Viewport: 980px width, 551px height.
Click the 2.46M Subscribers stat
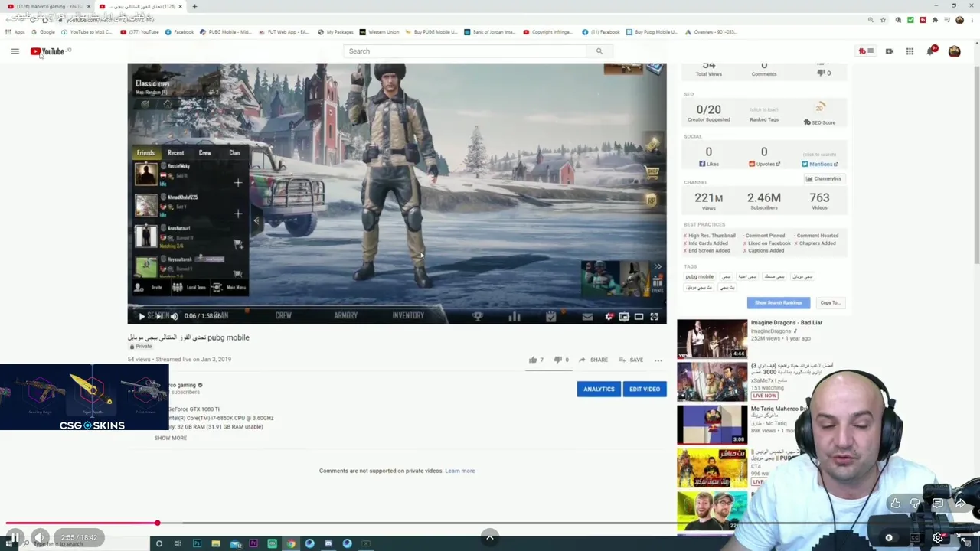764,201
